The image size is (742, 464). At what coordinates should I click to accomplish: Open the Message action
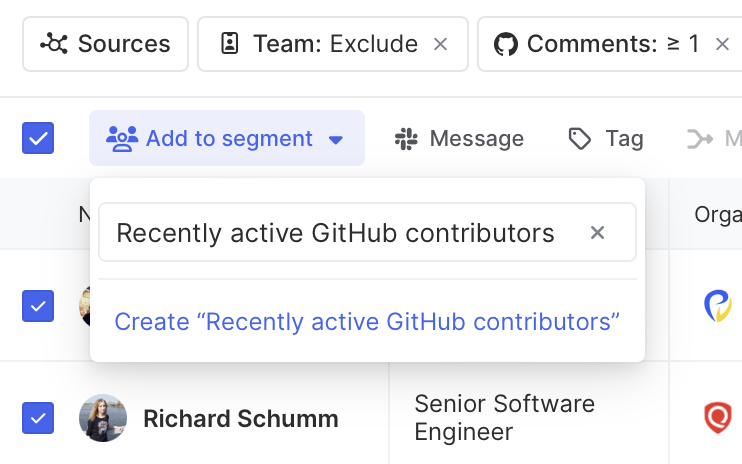coord(476,138)
